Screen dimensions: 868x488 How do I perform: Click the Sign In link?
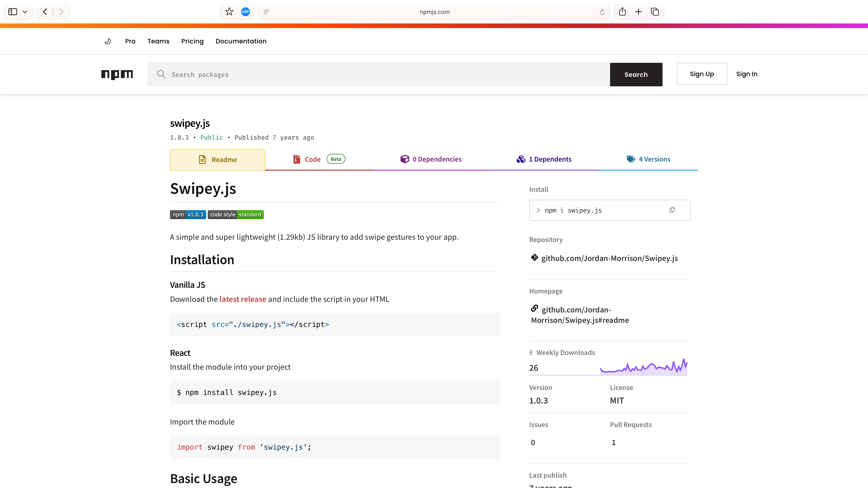click(747, 74)
